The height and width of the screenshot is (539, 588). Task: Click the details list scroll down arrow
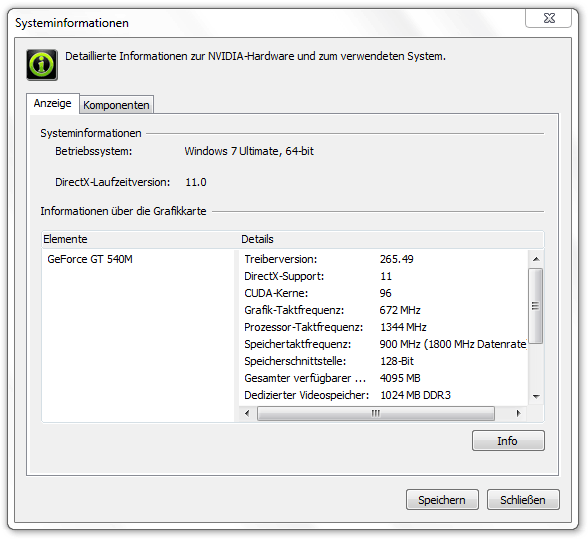[x=536, y=396]
